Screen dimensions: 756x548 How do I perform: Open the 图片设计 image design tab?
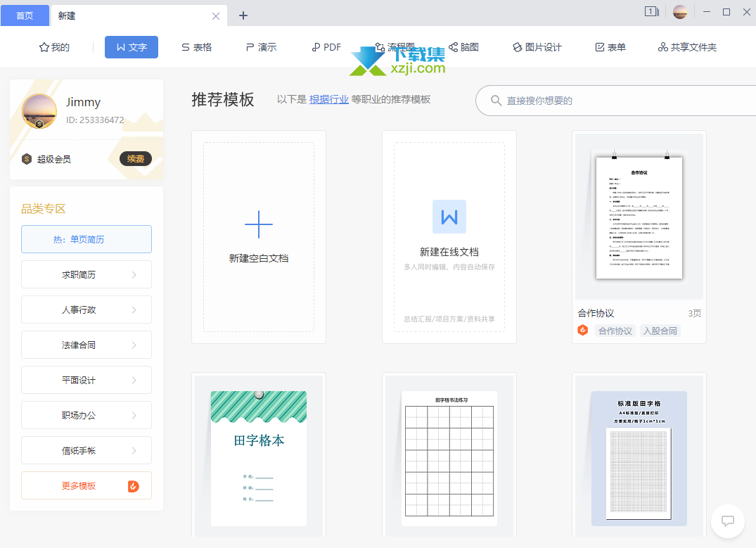(x=537, y=47)
